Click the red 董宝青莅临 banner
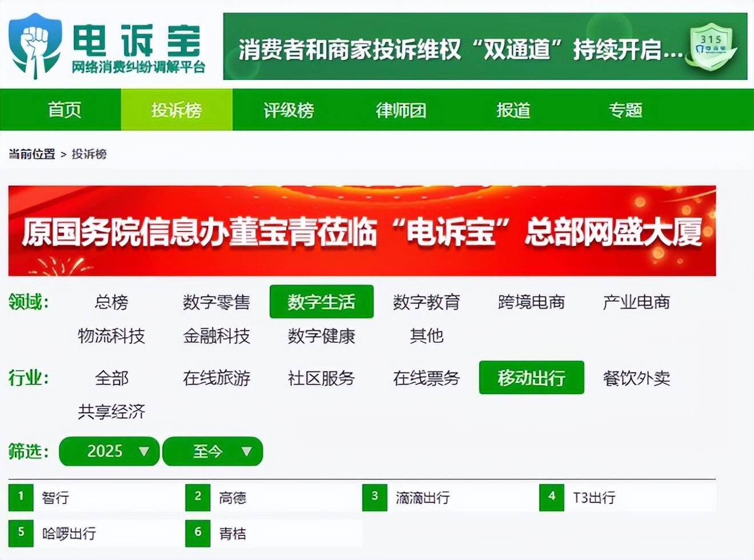The width and height of the screenshot is (754, 560). pyautogui.click(x=362, y=231)
